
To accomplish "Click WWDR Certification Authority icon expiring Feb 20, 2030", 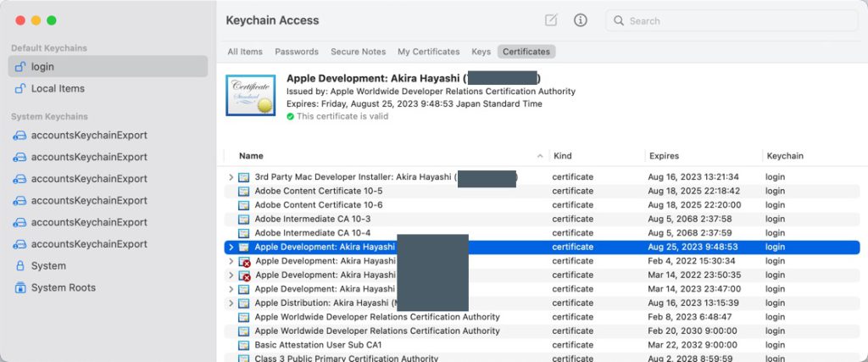I will click(243, 331).
